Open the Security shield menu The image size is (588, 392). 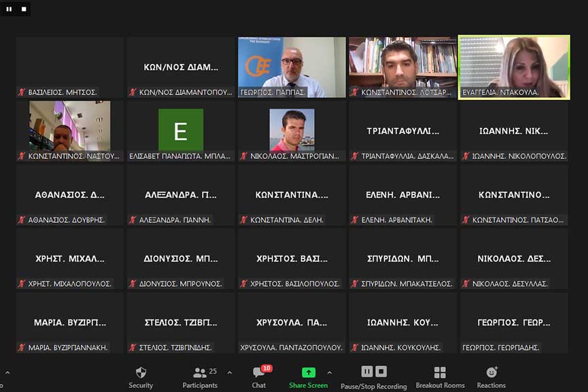[141, 377]
